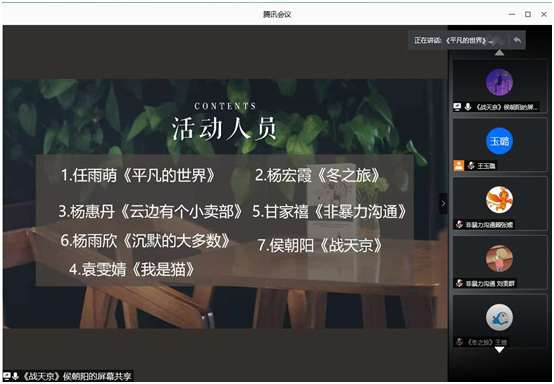
Task: Click the up arrow above the participant list
Action: (x=499, y=53)
